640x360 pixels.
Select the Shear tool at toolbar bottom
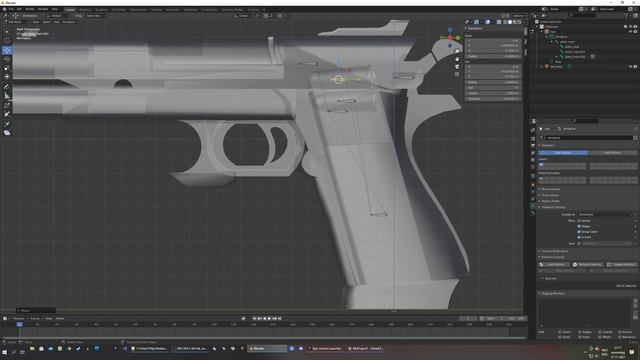tap(7, 133)
